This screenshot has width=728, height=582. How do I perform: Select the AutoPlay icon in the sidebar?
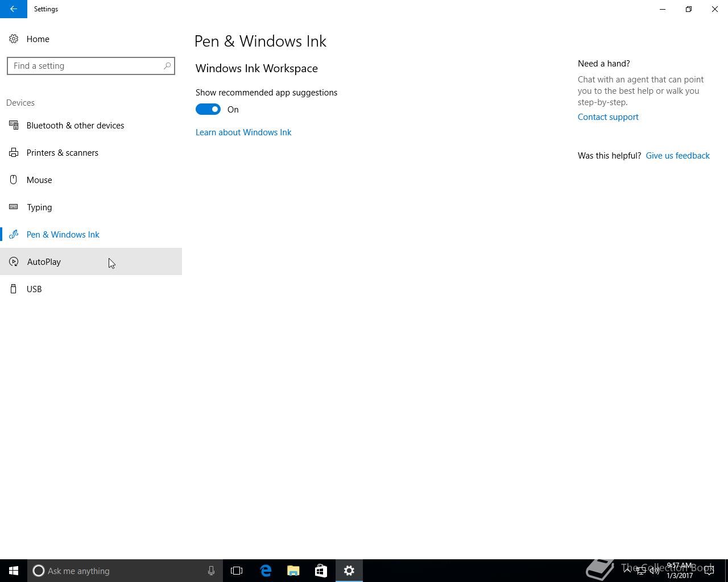pos(14,261)
